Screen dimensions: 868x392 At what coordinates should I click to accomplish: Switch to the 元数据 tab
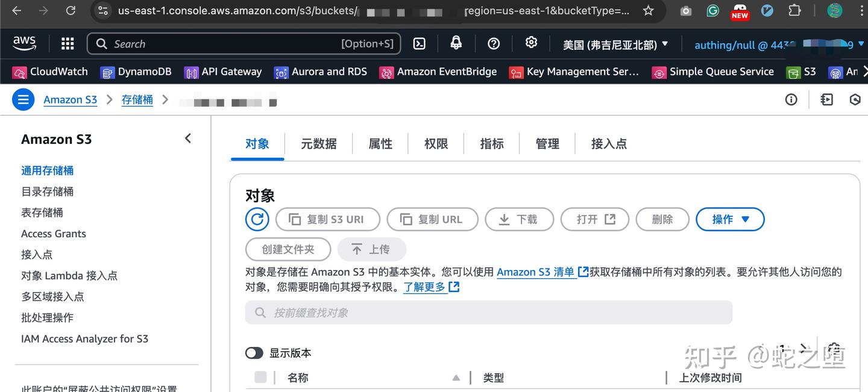[318, 143]
